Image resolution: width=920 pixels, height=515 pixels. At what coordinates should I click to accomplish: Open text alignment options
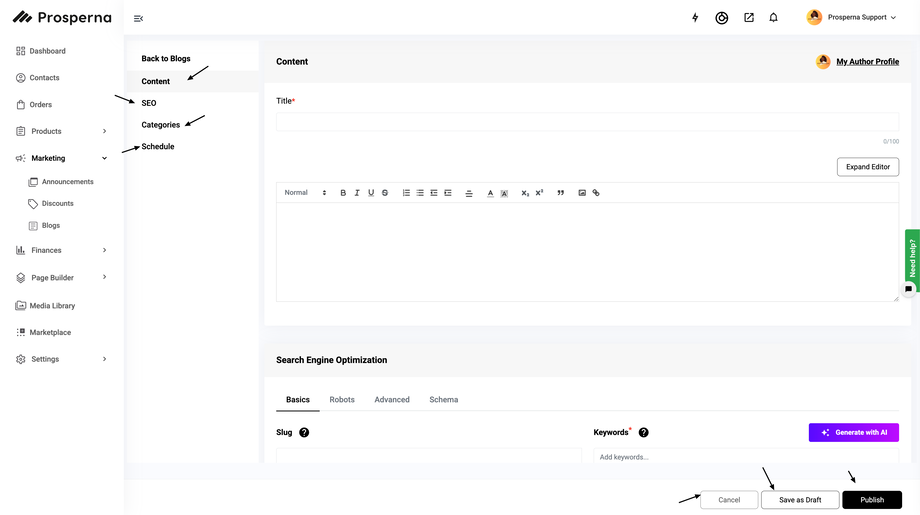(x=469, y=193)
